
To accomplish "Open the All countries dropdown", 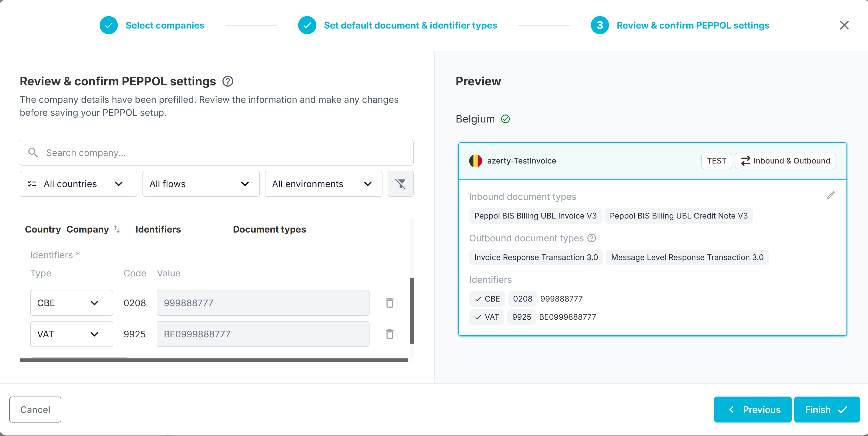I will (78, 184).
